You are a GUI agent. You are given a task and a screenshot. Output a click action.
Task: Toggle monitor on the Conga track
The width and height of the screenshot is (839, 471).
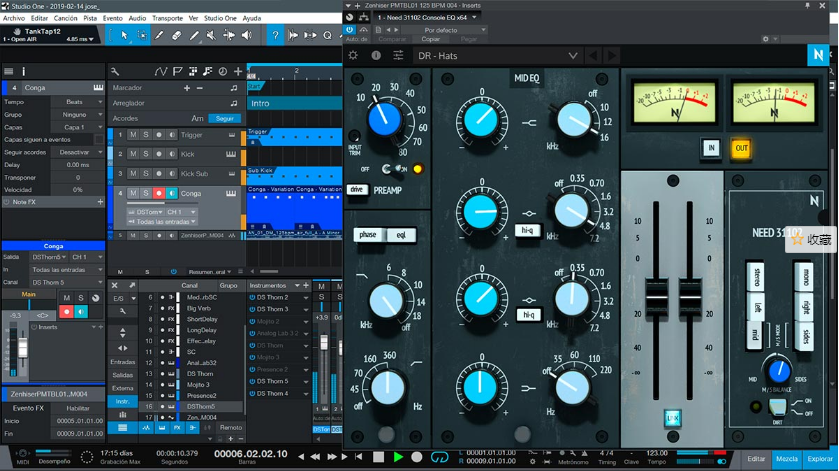(x=171, y=193)
